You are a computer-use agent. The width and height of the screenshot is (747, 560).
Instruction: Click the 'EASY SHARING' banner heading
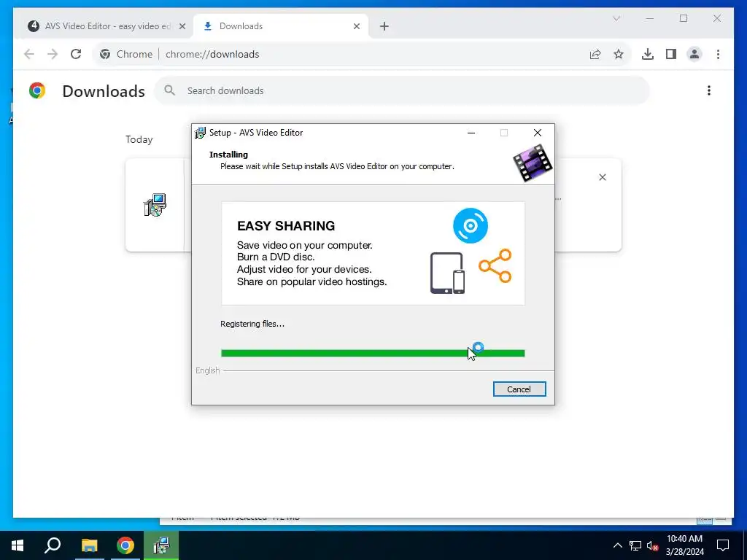tap(286, 226)
